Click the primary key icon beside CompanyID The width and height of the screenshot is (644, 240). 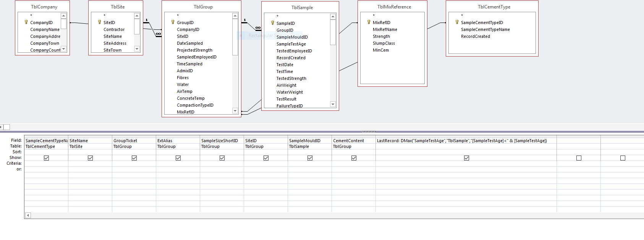(x=26, y=22)
